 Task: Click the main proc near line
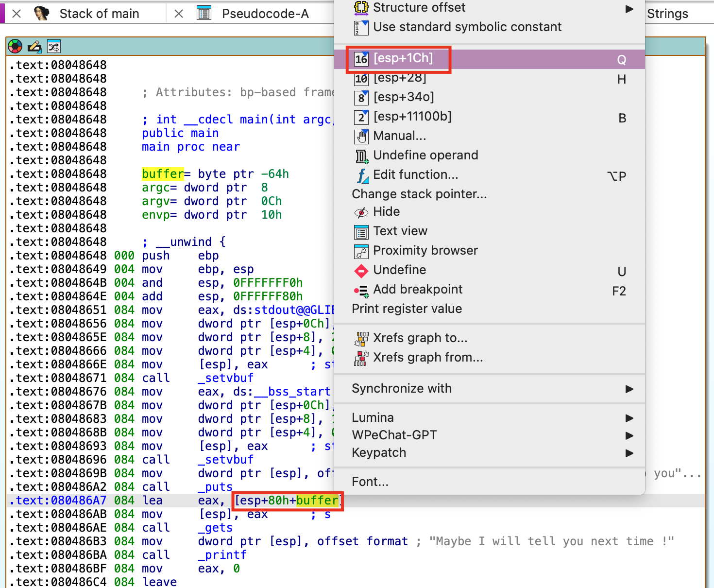[191, 147]
